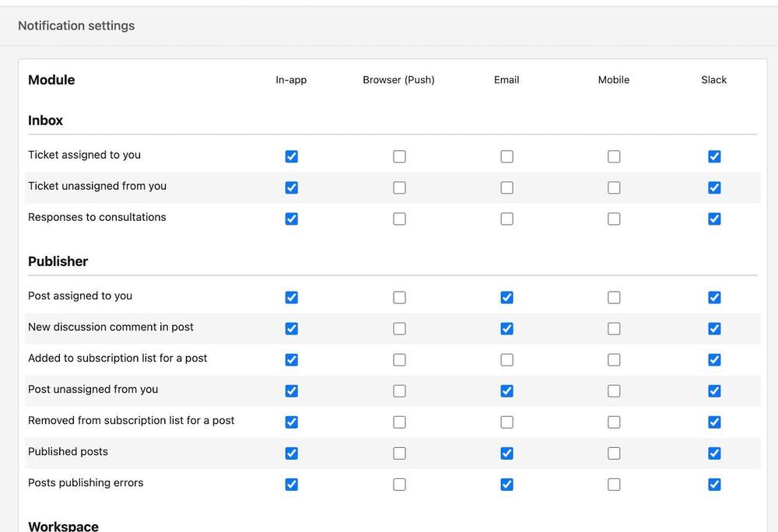Enable Browser (Push) for Ticket assigned to you

point(399,156)
